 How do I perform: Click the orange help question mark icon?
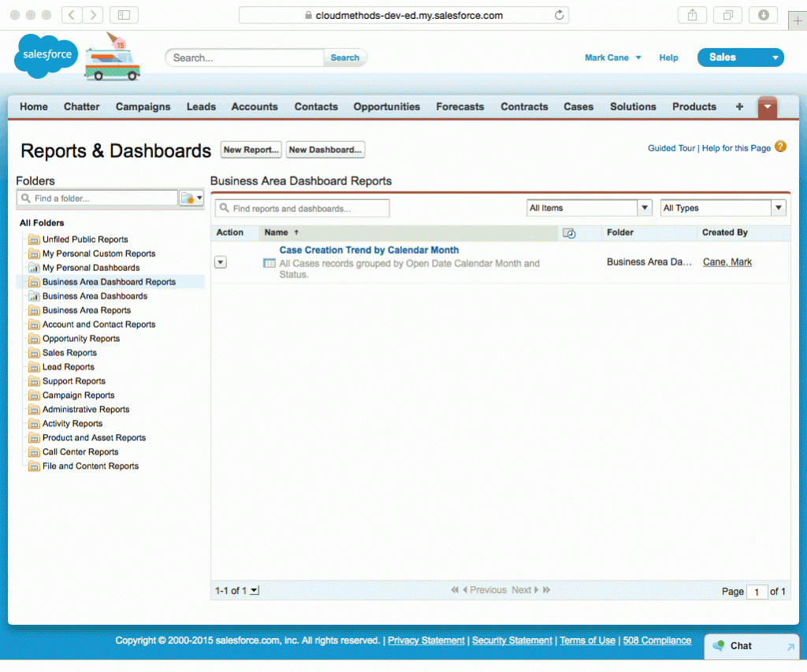(x=780, y=147)
